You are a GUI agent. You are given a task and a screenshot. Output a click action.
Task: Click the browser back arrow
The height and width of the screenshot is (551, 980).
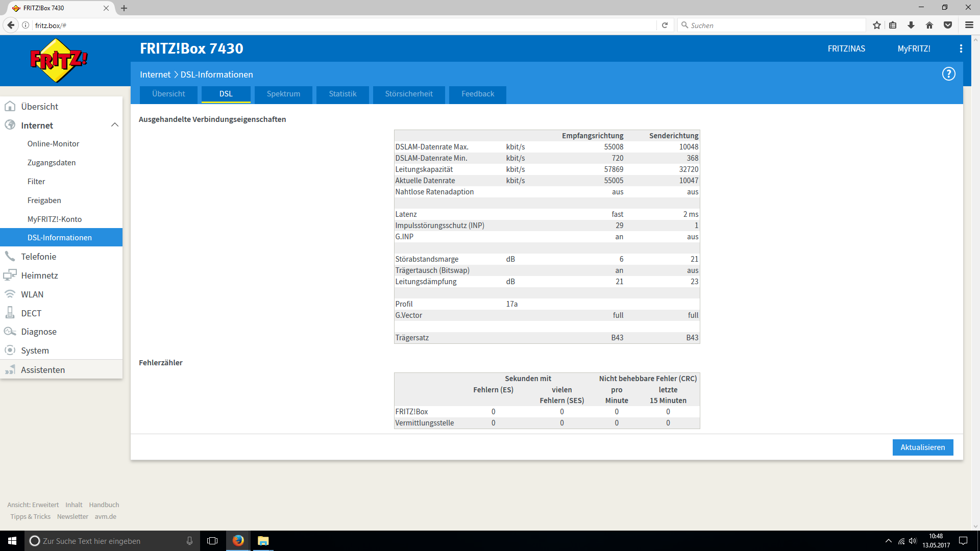coord(11,25)
